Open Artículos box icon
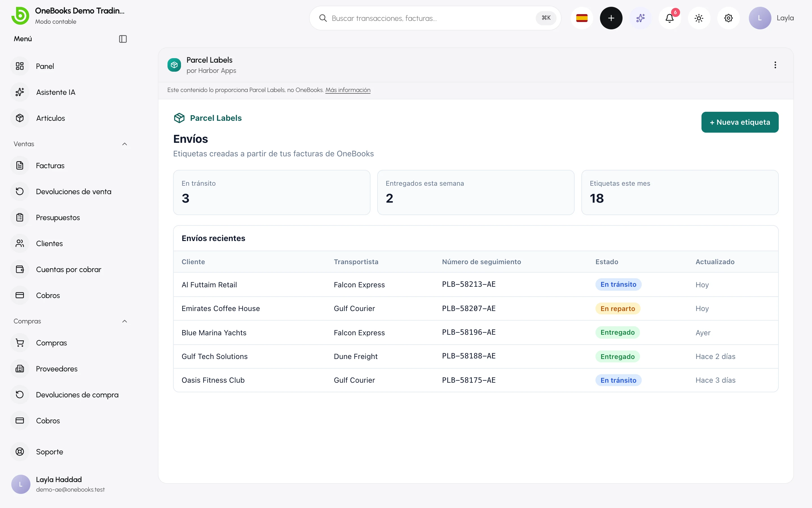The image size is (812, 508). click(x=20, y=118)
